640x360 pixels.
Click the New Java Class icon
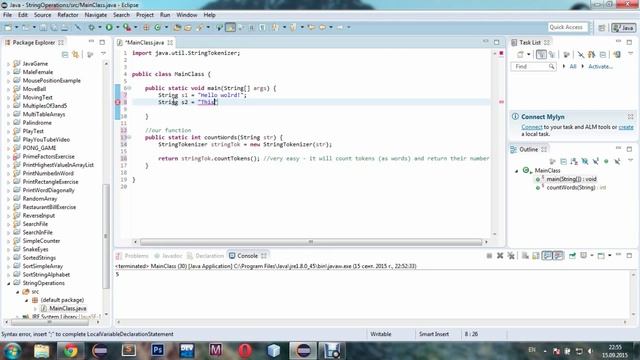(158, 27)
